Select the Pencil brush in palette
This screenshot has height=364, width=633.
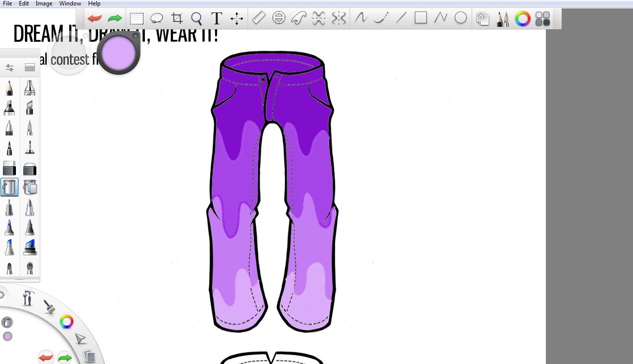[9, 88]
